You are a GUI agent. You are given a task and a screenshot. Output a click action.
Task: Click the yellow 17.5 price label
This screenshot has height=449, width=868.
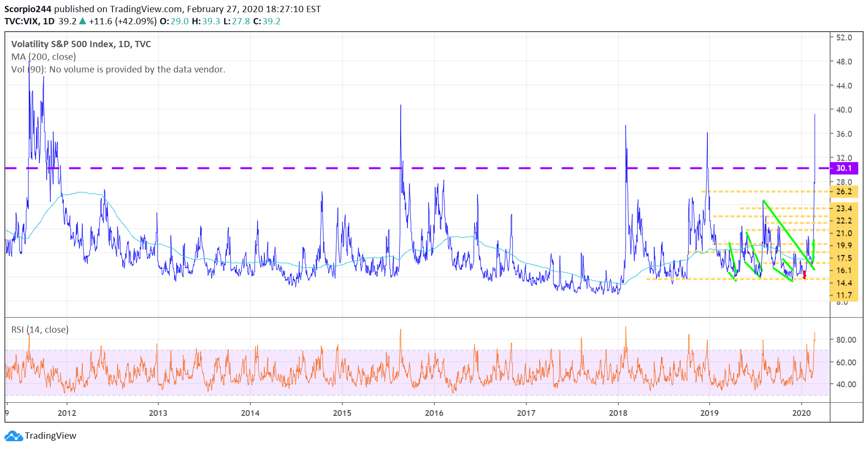point(844,258)
